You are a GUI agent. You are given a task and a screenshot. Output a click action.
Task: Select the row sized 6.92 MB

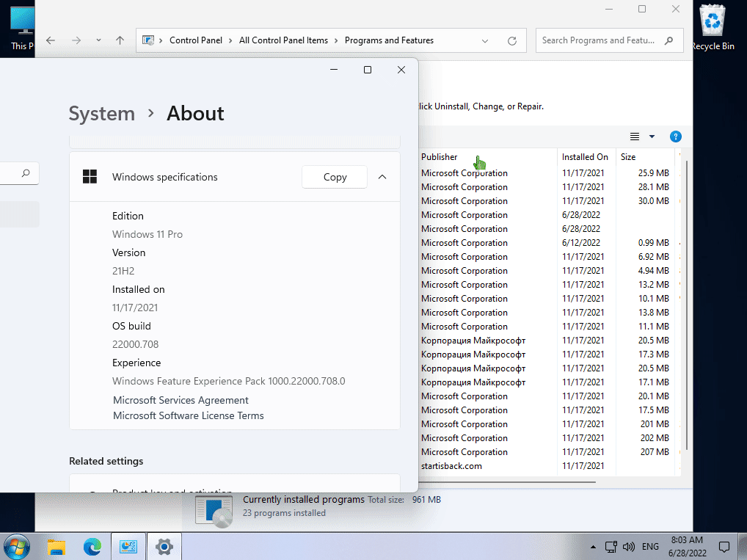pyautogui.click(x=548, y=257)
